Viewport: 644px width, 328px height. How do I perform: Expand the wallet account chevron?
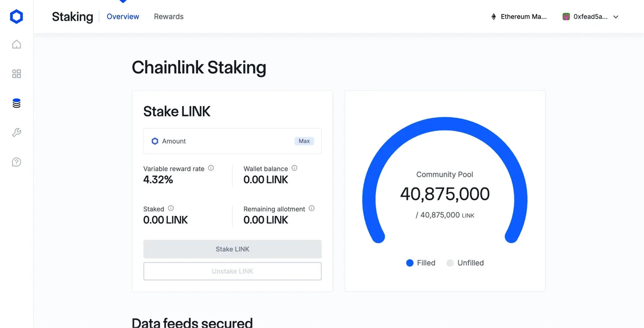coord(616,17)
